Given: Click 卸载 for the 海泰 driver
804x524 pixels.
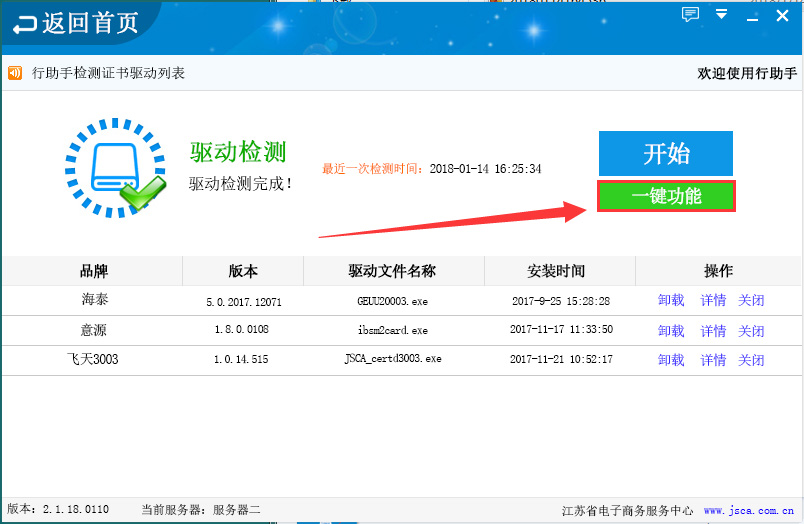Looking at the screenshot, I should pyautogui.click(x=671, y=300).
